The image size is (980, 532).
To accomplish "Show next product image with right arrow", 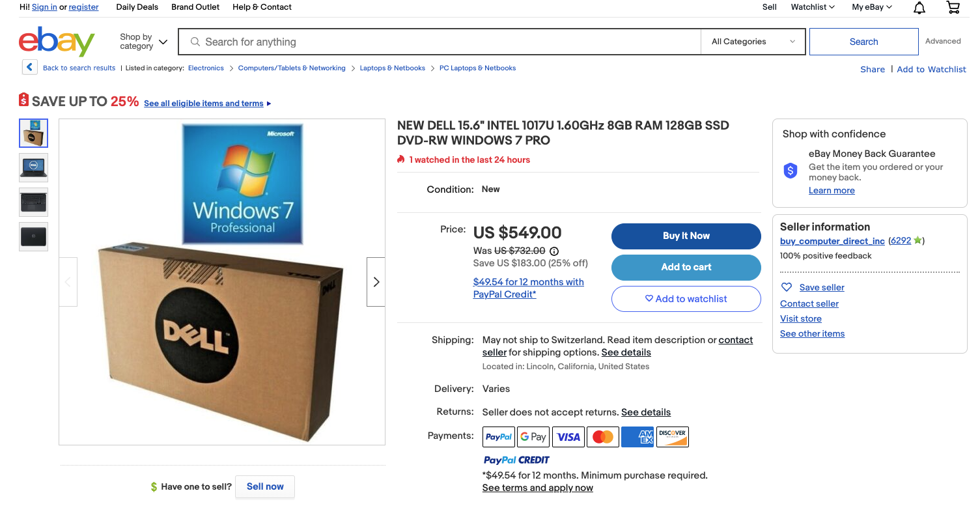I will (376, 282).
